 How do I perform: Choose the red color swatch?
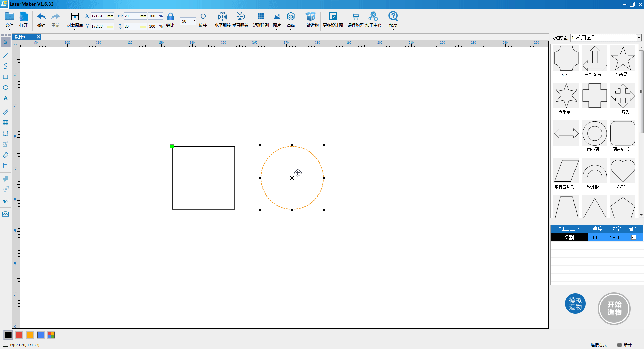click(x=19, y=335)
